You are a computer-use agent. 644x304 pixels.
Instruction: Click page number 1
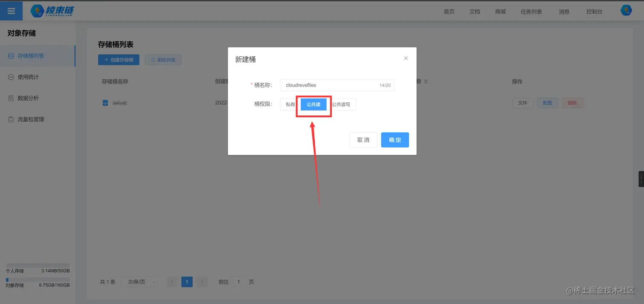coord(187,282)
